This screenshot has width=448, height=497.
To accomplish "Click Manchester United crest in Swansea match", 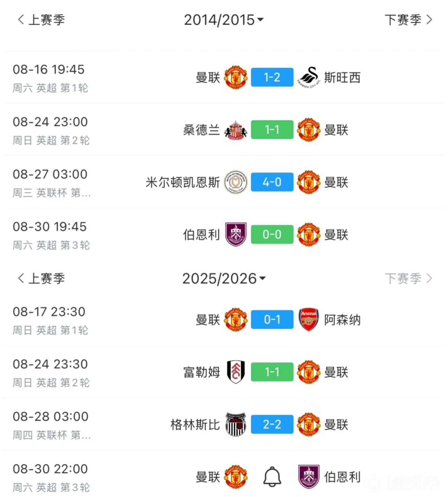I will click(x=236, y=77).
